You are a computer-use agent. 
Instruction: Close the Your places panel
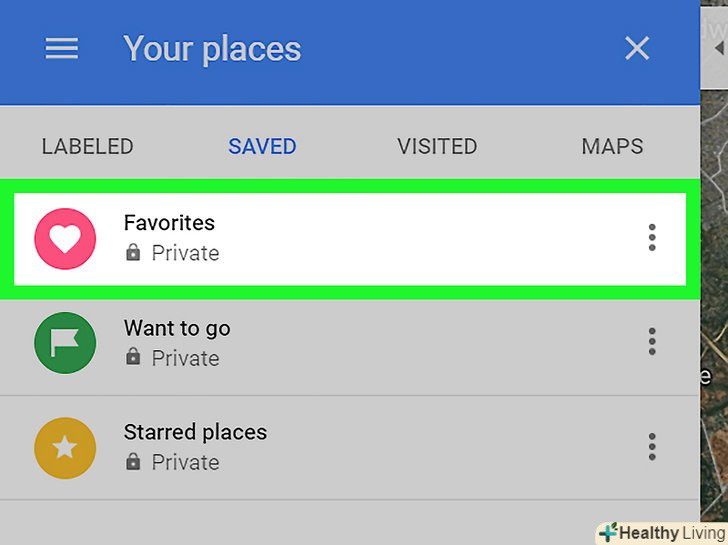tap(637, 49)
